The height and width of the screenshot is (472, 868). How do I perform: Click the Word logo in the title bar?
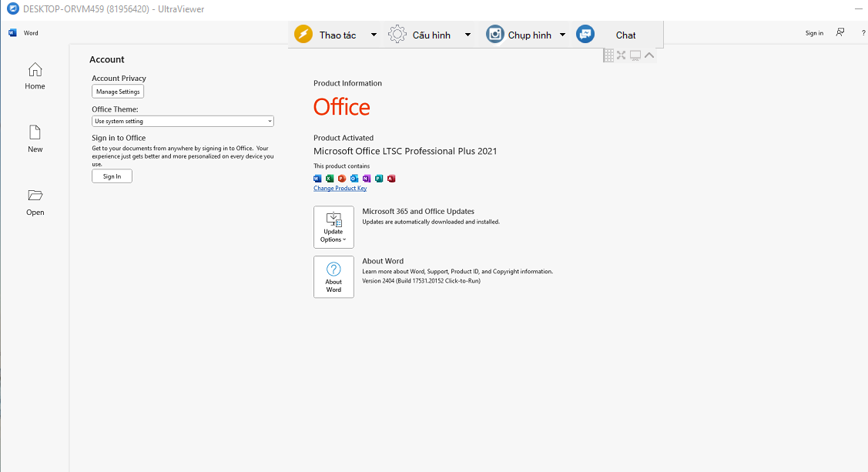(x=13, y=32)
